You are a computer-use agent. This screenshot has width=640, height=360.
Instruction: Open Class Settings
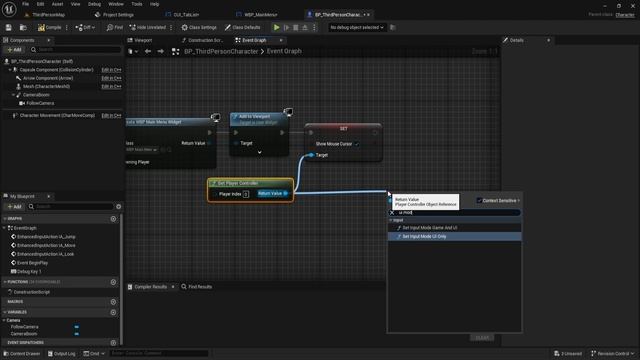(x=199, y=27)
